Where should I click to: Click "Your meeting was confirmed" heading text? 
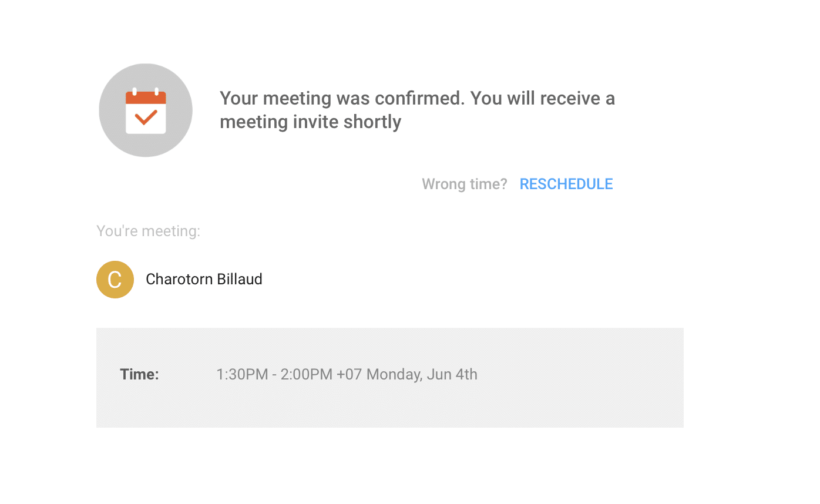341,98
